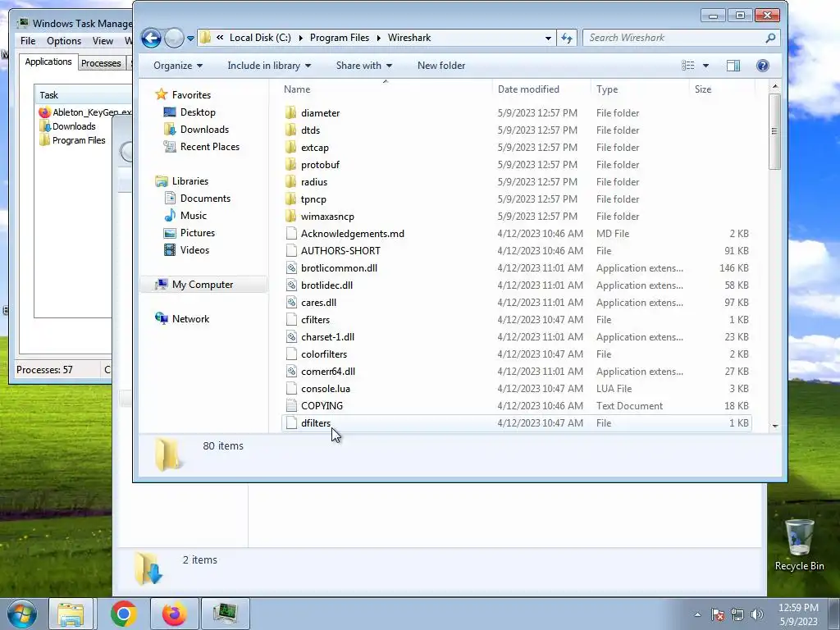840x630 pixels.
Task: Select Program Files task in Task Manager
Action: [79, 140]
